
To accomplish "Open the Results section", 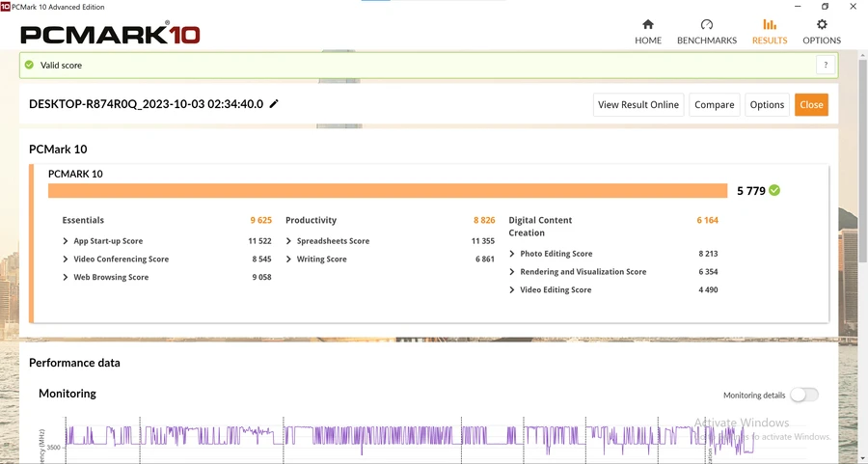I will click(x=770, y=32).
